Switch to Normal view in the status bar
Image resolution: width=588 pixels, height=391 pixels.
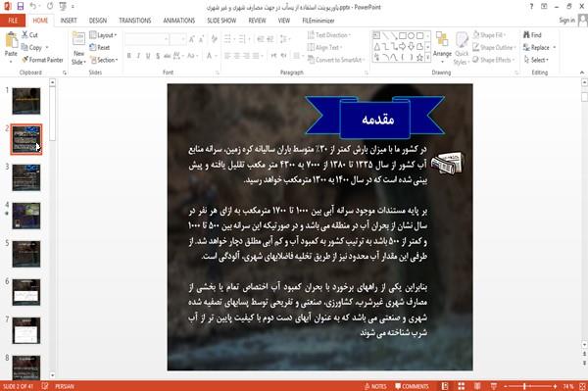click(x=445, y=386)
